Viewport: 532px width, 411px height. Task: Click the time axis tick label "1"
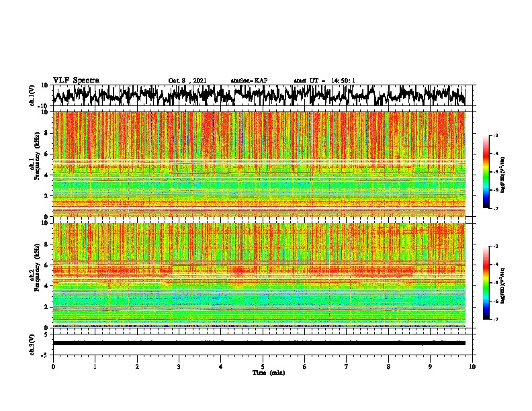click(95, 367)
